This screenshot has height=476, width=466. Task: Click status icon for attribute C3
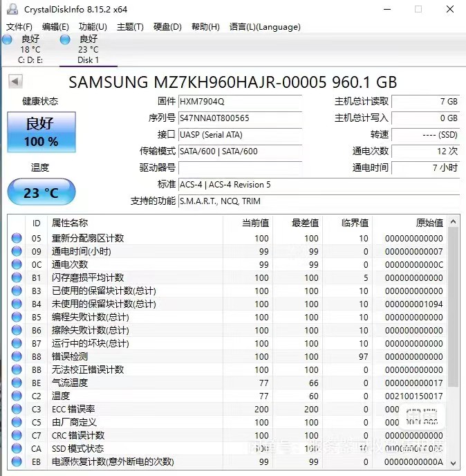coord(17,409)
